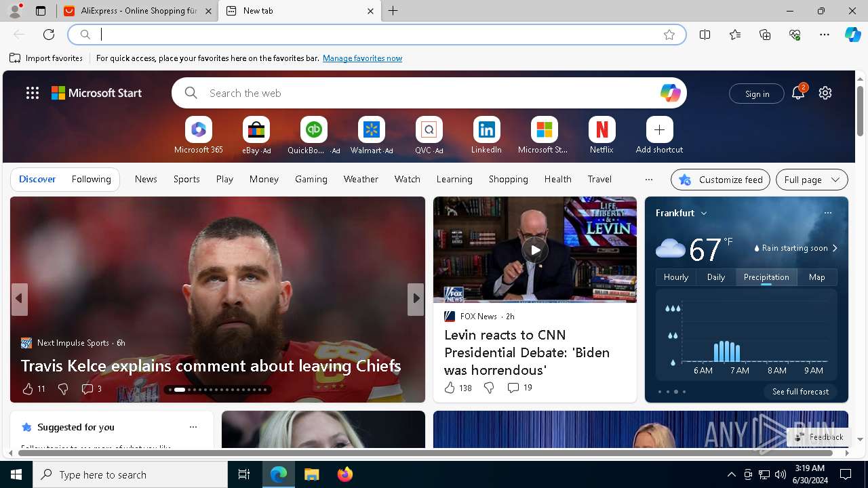Click the Sign in button

click(x=757, y=94)
